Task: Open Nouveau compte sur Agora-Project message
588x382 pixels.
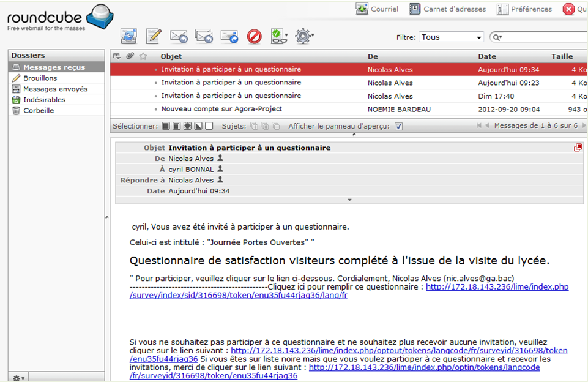Action: (x=221, y=109)
